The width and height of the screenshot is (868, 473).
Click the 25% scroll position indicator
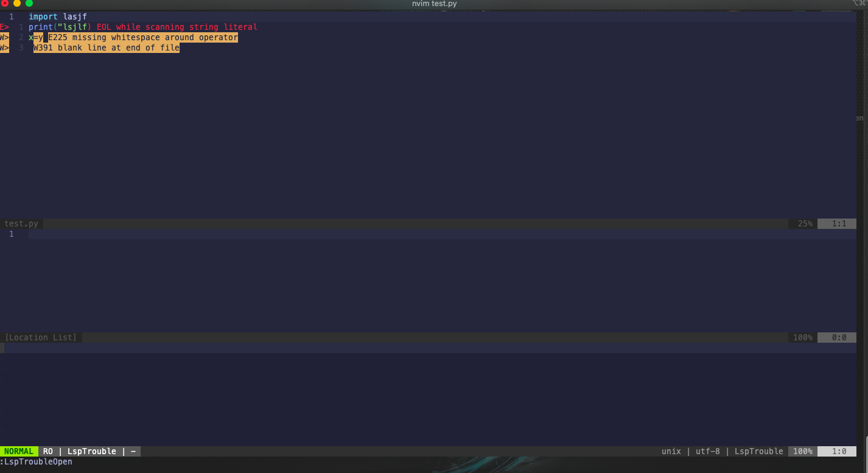pos(804,223)
